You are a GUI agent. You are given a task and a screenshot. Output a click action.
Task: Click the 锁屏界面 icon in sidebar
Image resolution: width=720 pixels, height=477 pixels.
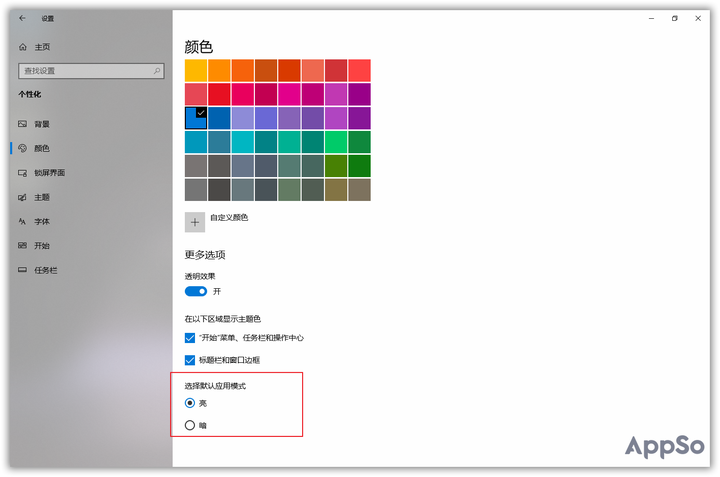click(22, 173)
